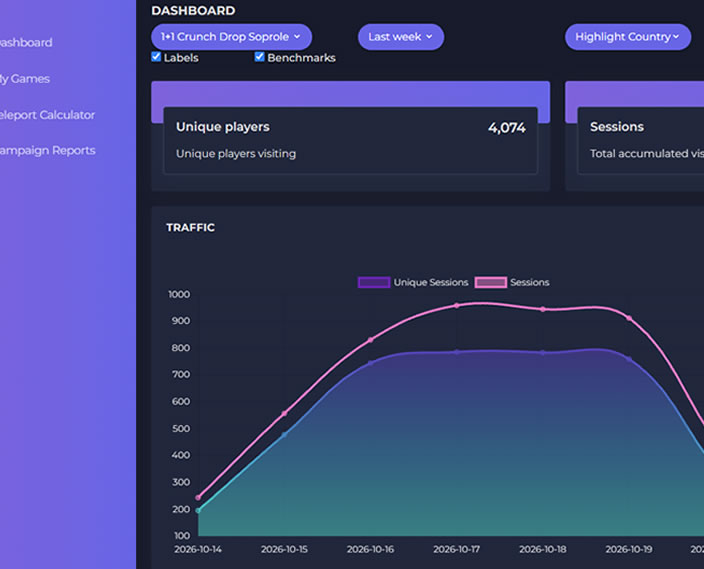Open Teleport Calculator in the sidebar
704x569 pixels.
click(x=47, y=115)
